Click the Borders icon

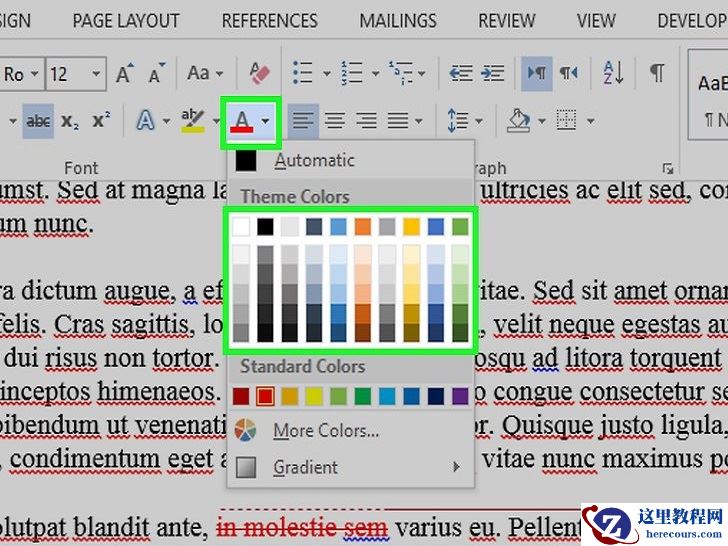[566, 121]
